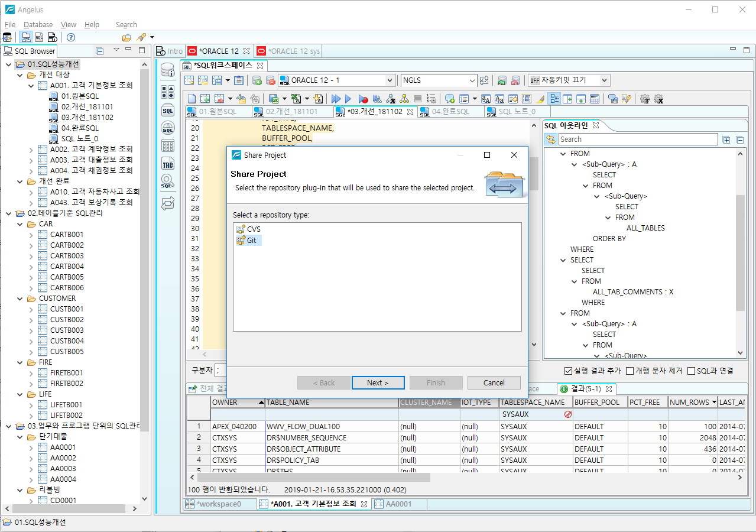Click the run single SQL play icon

[348, 99]
